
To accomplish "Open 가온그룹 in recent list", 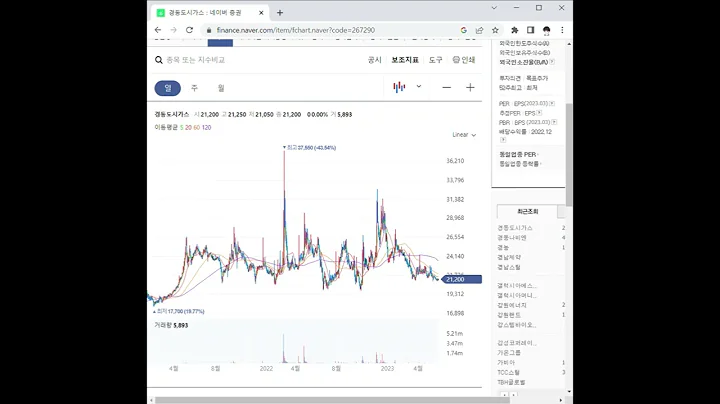I will 509,353.
